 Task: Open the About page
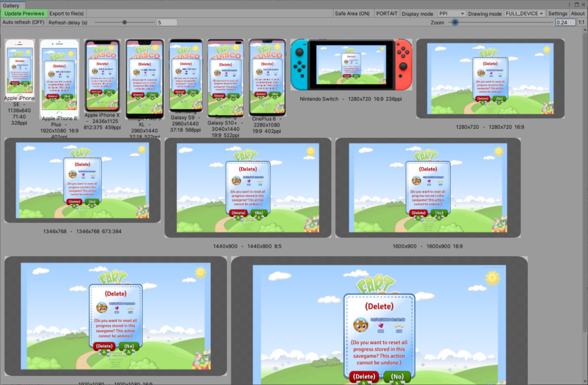coord(578,14)
